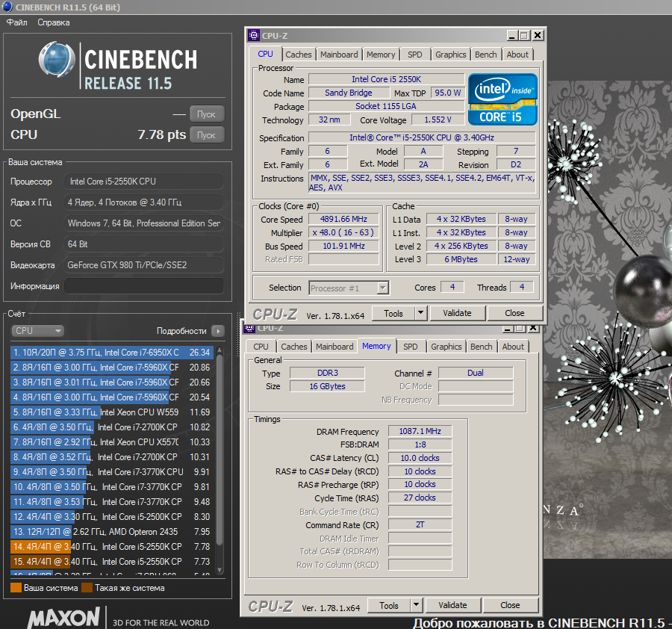The height and width of the screenshot is (629, 672).
Task: Click the orange Ваша система legend swatch
Action: [16, 588]
